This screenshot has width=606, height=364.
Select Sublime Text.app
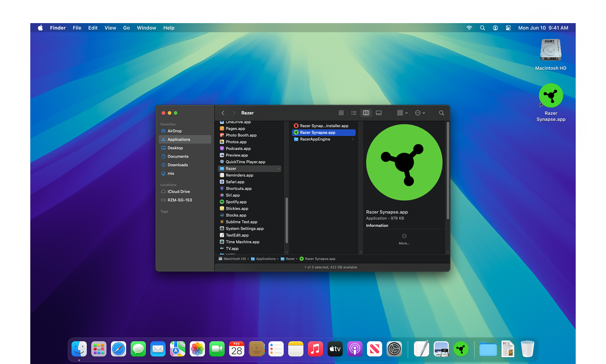coord(250,222)
